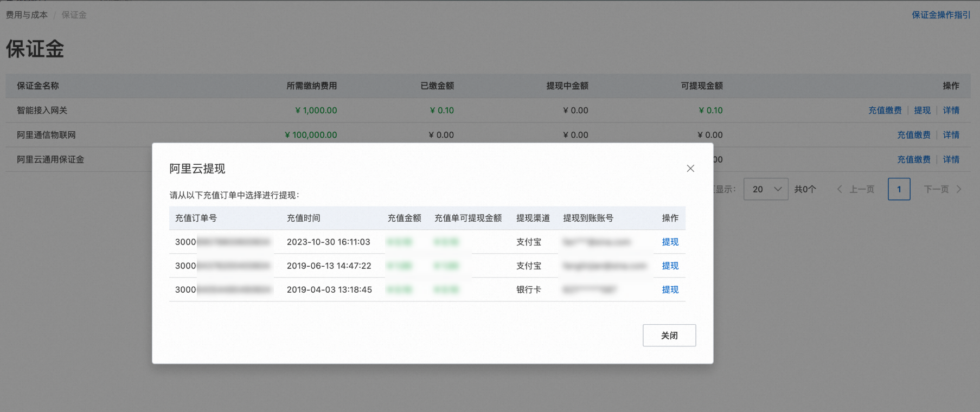Click the 提现到账账号 column header
This screenshot has height=412, width=980.
[x=588, y=218]
